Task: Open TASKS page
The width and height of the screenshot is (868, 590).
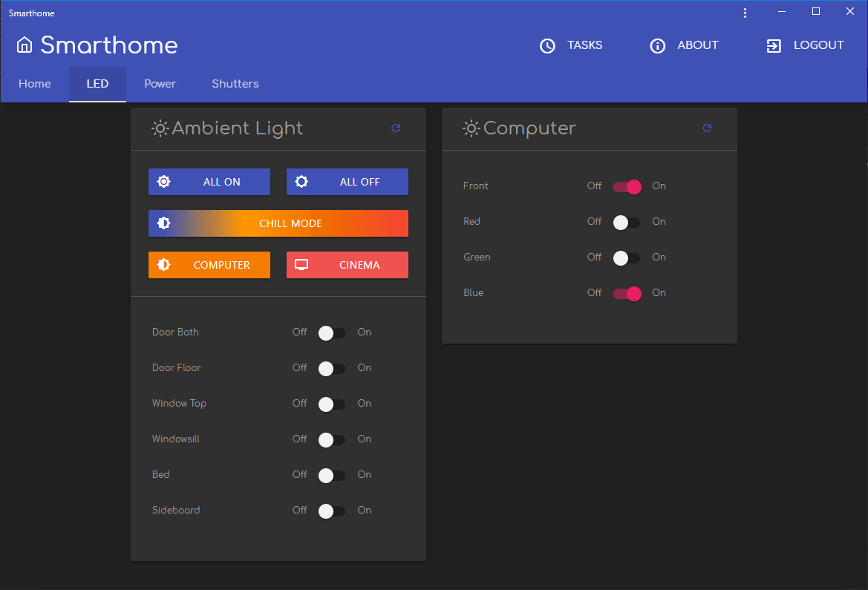Action: (571, 45)
